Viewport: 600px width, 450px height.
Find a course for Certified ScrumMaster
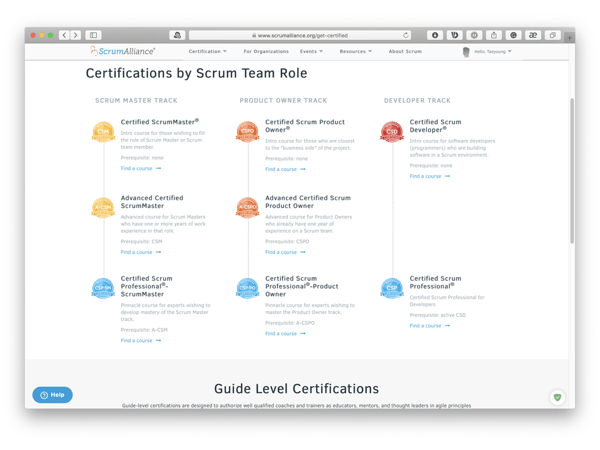[140, 169]
